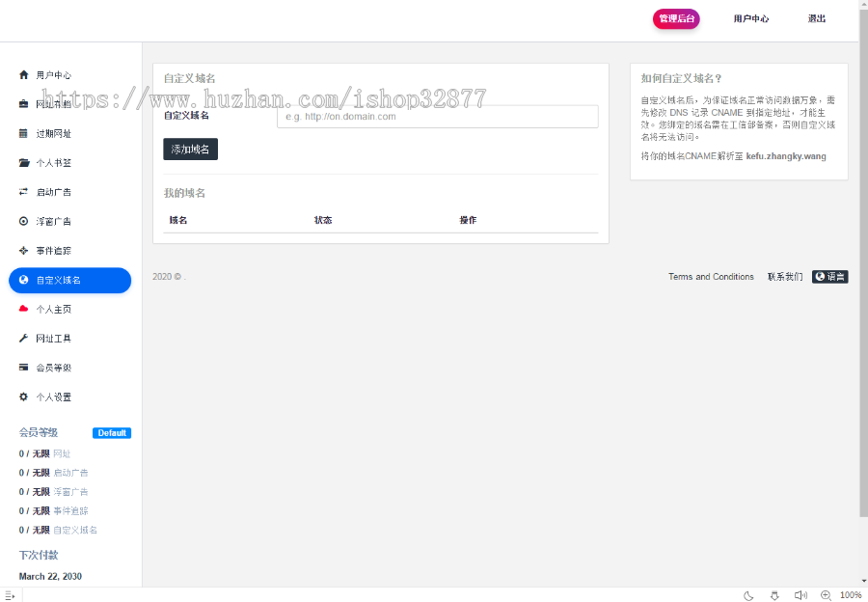Click the 个人主页 cloud icon
This screenshot has height=602, width=868.
coord(22,309)
